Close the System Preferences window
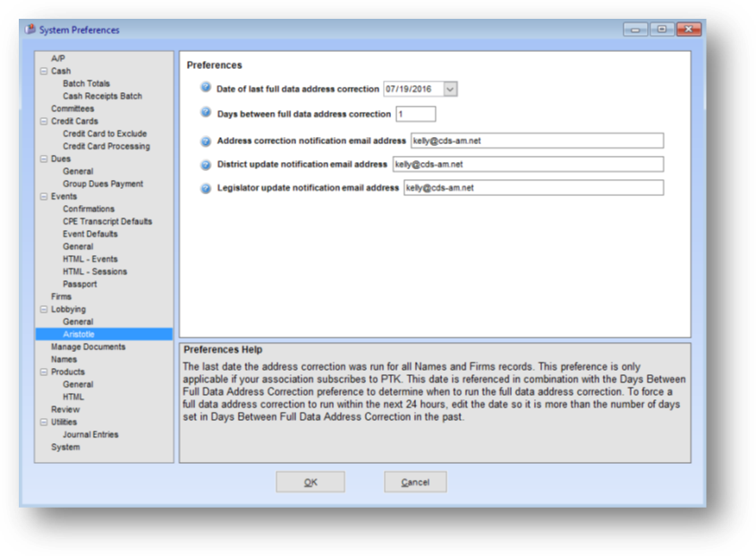This screenshot has height=556, width=756. click(689, 30)
